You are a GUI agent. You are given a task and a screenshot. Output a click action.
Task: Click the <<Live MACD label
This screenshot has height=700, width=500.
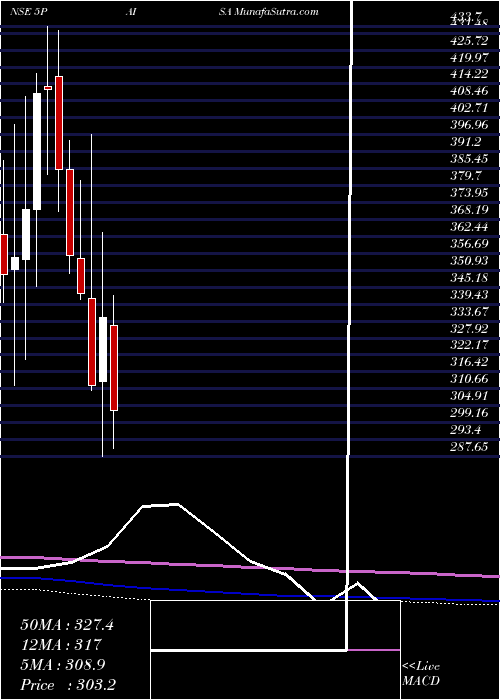(x=421, y=674)
